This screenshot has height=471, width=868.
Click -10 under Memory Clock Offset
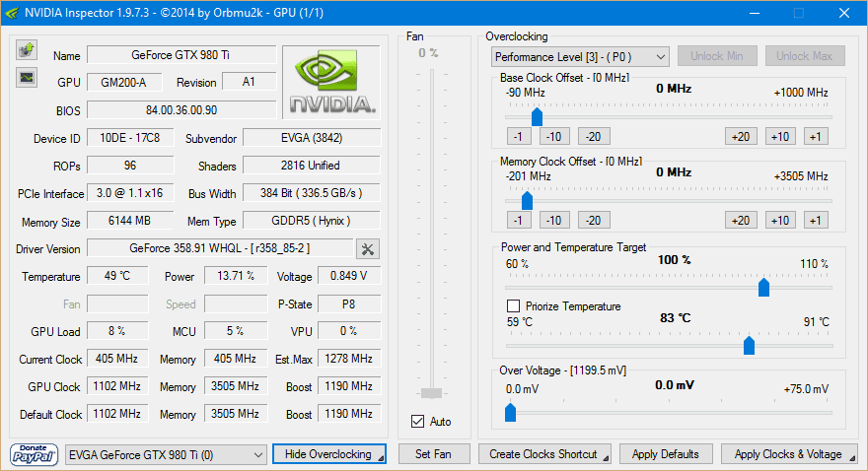click(554, 221)
